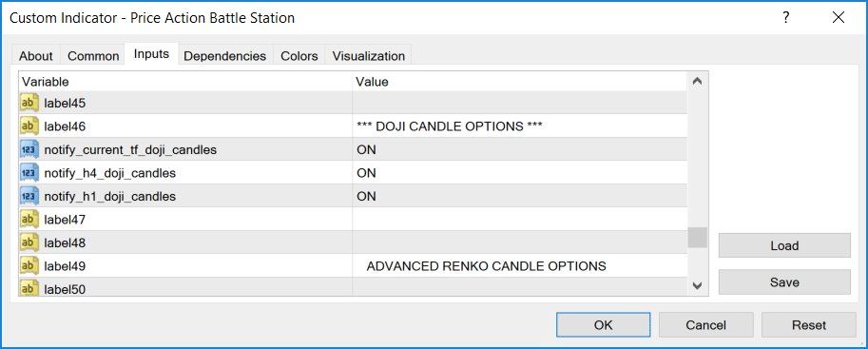Select the label49 variable name

pos(65,266)
